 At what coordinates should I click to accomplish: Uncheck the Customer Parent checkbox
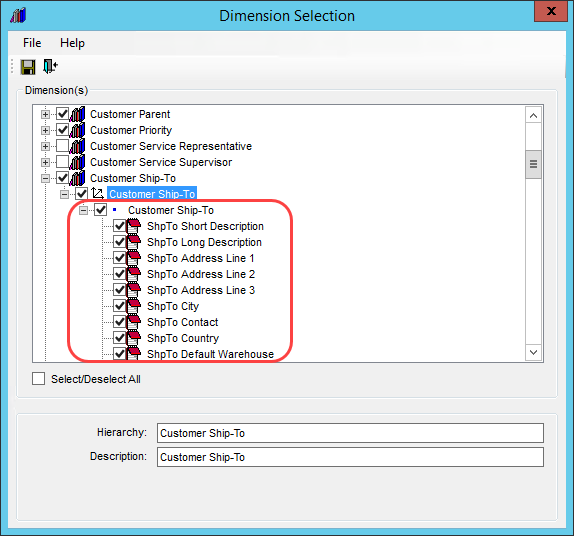tap(62, 114)
